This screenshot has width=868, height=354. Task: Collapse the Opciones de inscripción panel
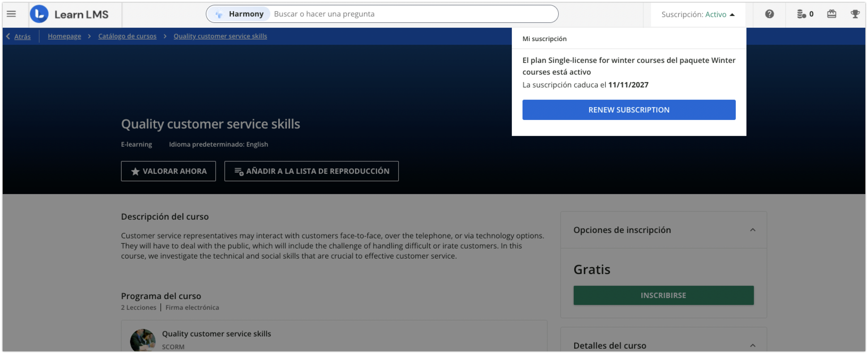(752, 230)
